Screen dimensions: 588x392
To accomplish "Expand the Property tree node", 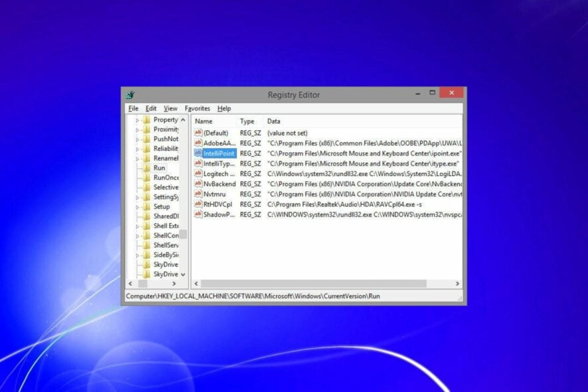I will pyautogui.click(x=137, y=120).
